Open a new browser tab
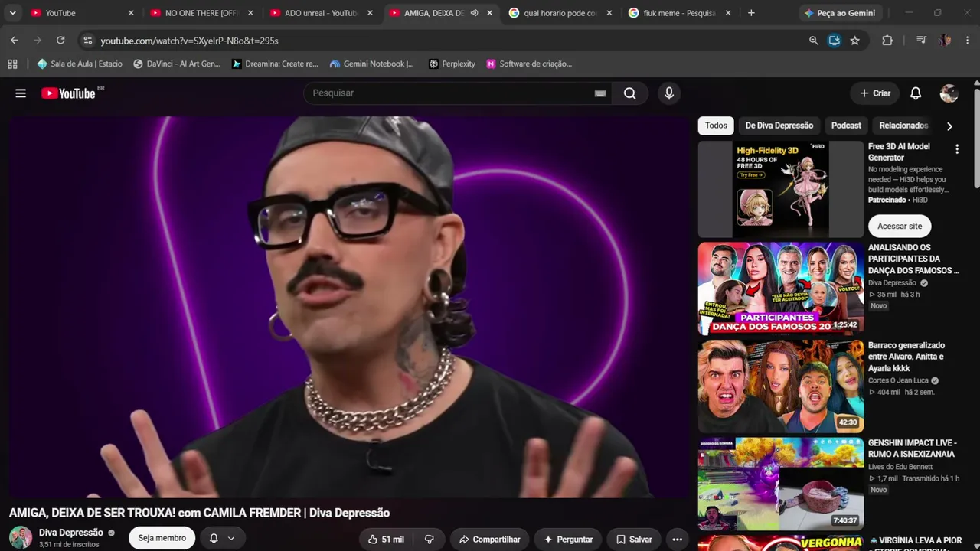This screenshot has width=980, height=551. point(751,13)
